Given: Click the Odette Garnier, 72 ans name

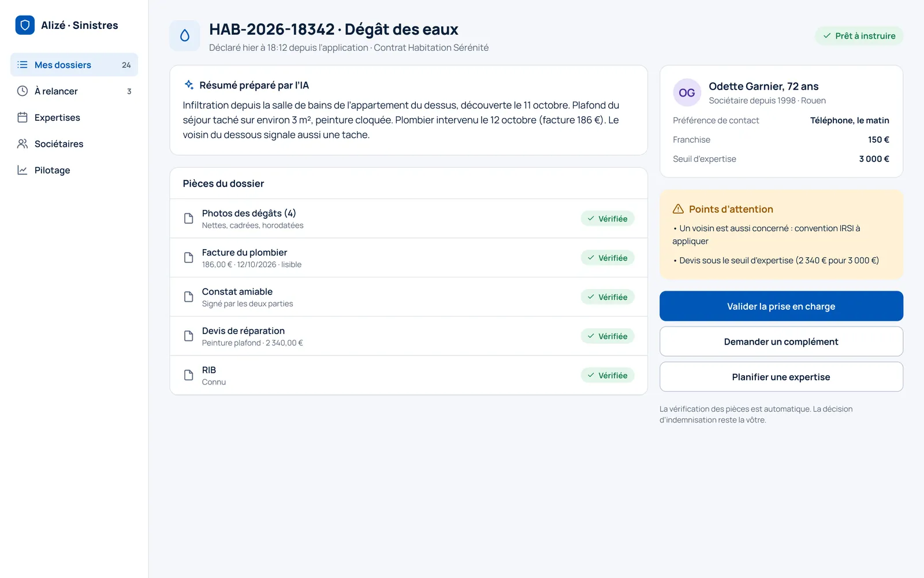Looking at the screenshot, I should 763,86.
